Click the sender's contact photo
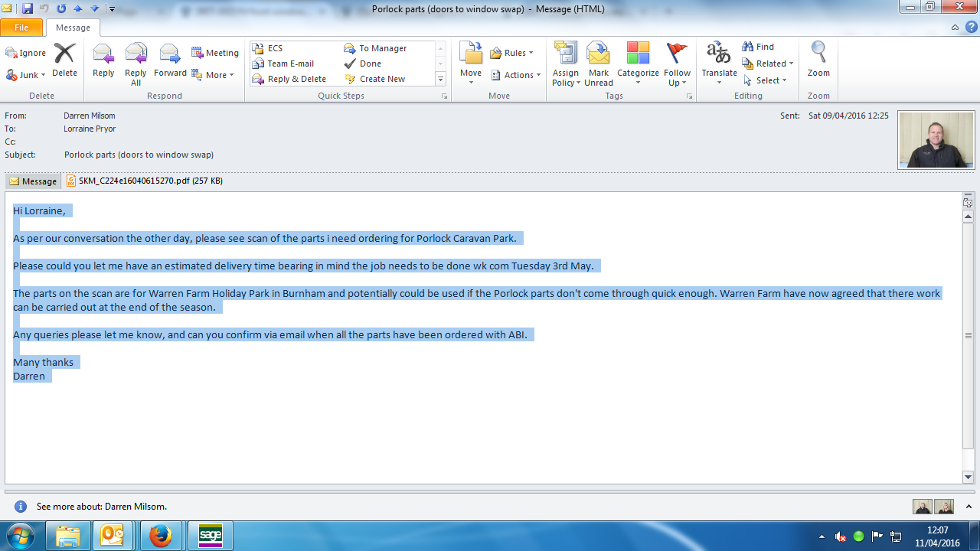This screenshot has width=980, height=551. coord(936,140)
